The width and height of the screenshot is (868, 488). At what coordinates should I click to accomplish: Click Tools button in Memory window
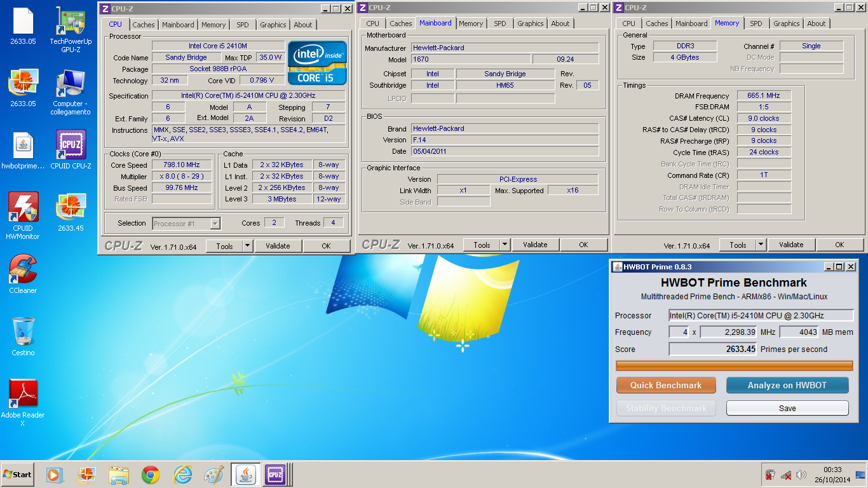[x=738, y=245]
